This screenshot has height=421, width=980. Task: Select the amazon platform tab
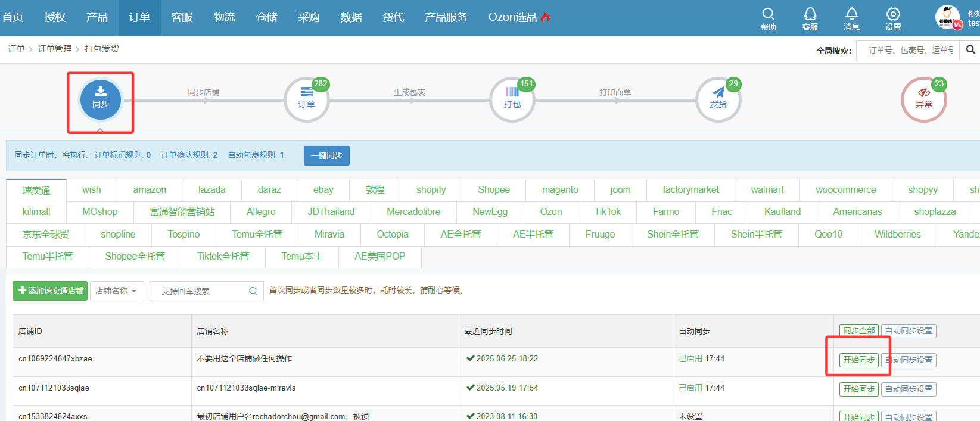[x=150, y=189]
